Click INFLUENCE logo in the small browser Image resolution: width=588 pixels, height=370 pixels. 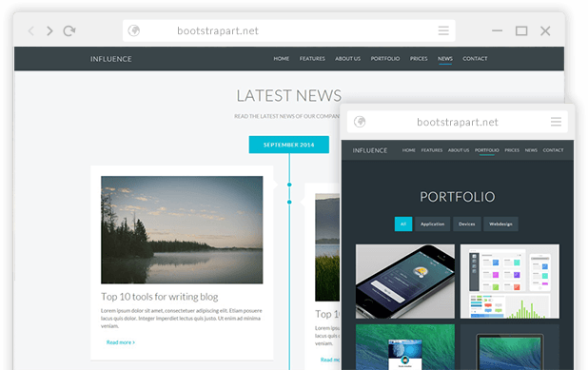(370, 150)
